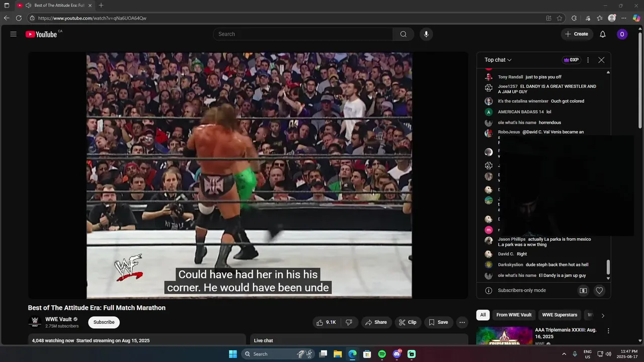Click chat scroll-down arrow
The image size is (644, 362).
608,278
